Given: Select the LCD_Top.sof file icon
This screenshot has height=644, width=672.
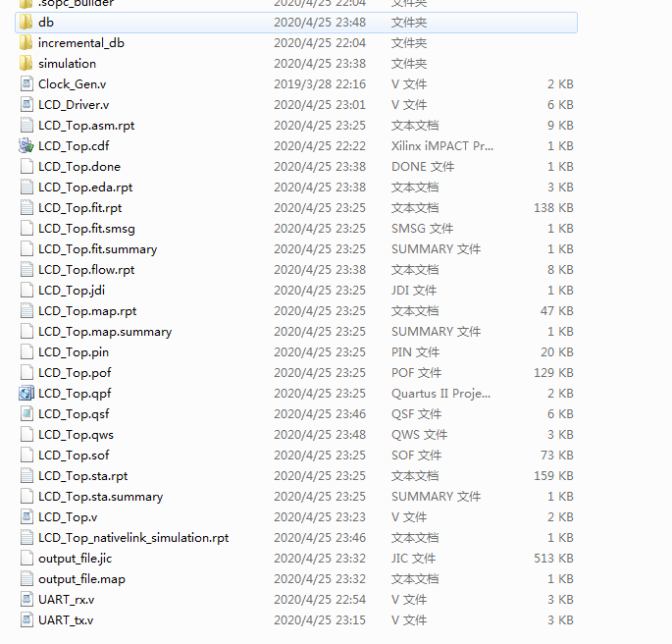Looking at the screenshot, I should point(26,455).
